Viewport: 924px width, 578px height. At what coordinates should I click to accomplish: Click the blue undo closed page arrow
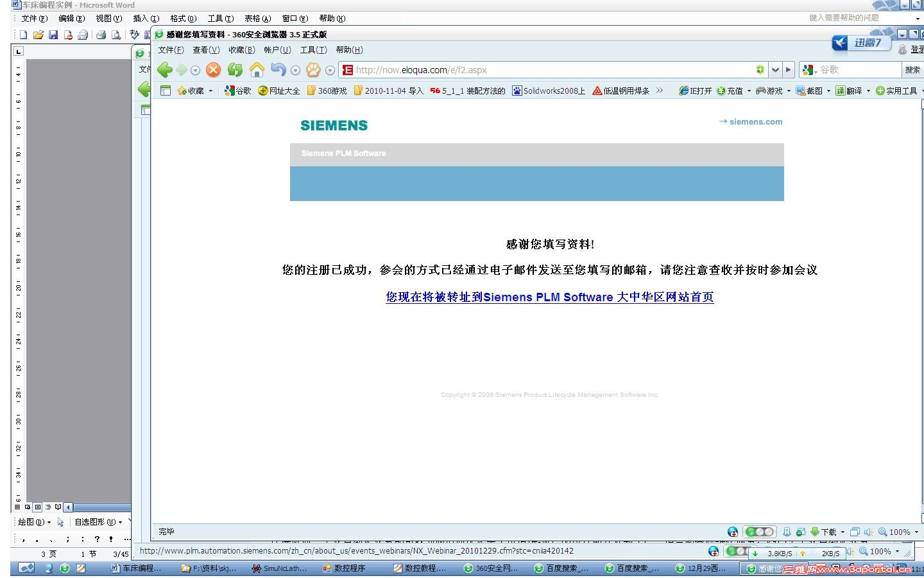tap(278, 70)
